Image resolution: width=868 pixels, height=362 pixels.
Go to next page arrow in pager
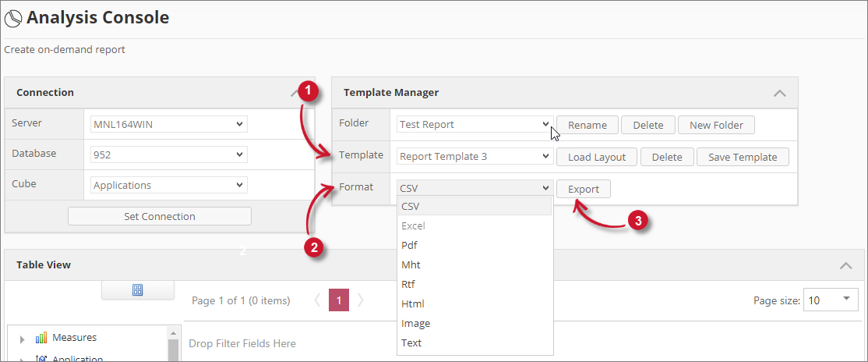point(361,300)
